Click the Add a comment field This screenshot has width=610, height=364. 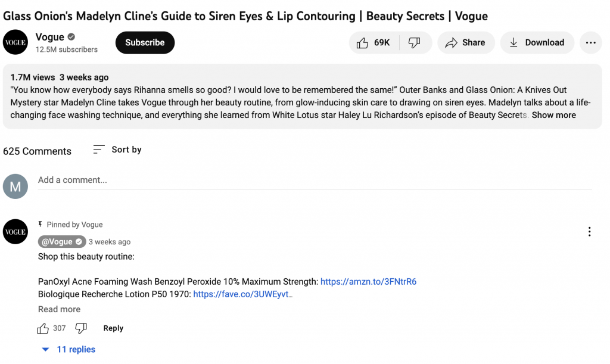point(315,180)
